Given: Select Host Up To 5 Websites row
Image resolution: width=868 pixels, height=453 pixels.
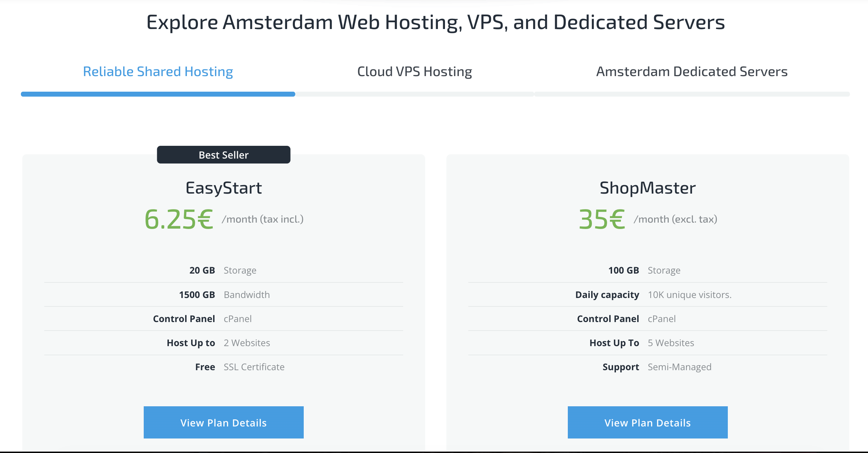Looking at the screenshot, I should click(x=647, y=343).
